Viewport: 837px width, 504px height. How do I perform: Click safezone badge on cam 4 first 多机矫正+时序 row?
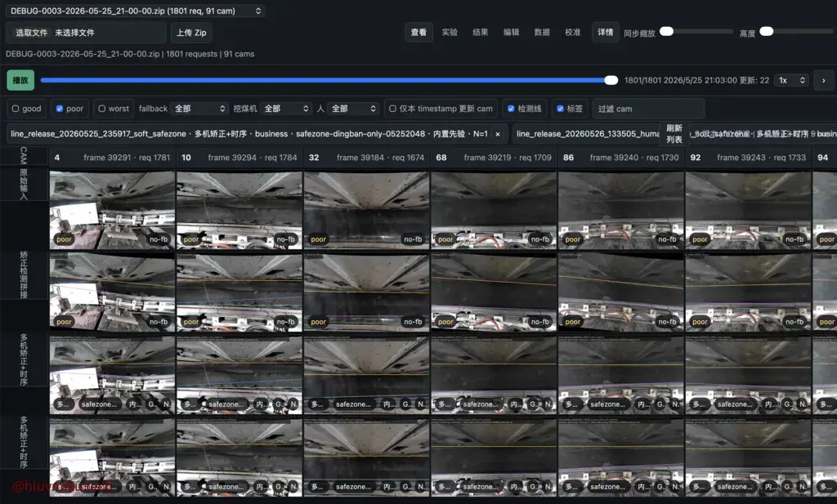click(99, 404)
